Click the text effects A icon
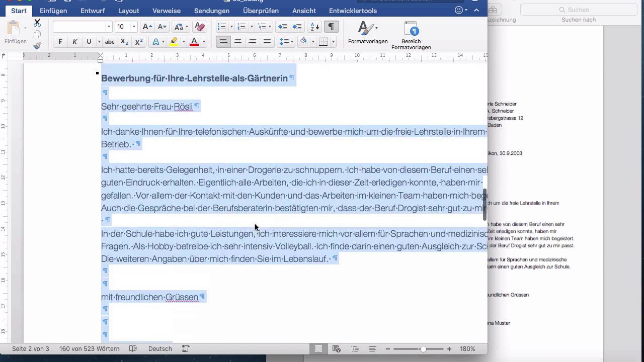Image resolution: width=644 pixels, height=362 pixels. point(156,42)
